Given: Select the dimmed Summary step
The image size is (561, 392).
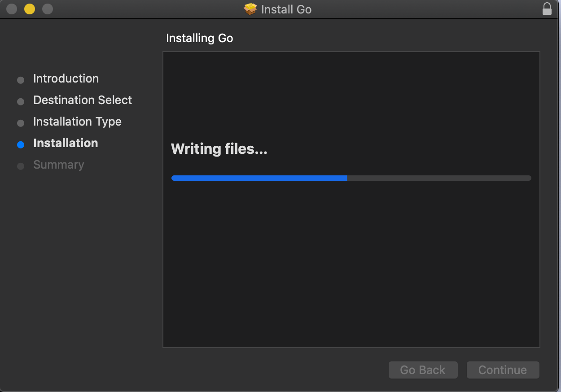Looking at the screenshot, I should click(x=58, y=165).
